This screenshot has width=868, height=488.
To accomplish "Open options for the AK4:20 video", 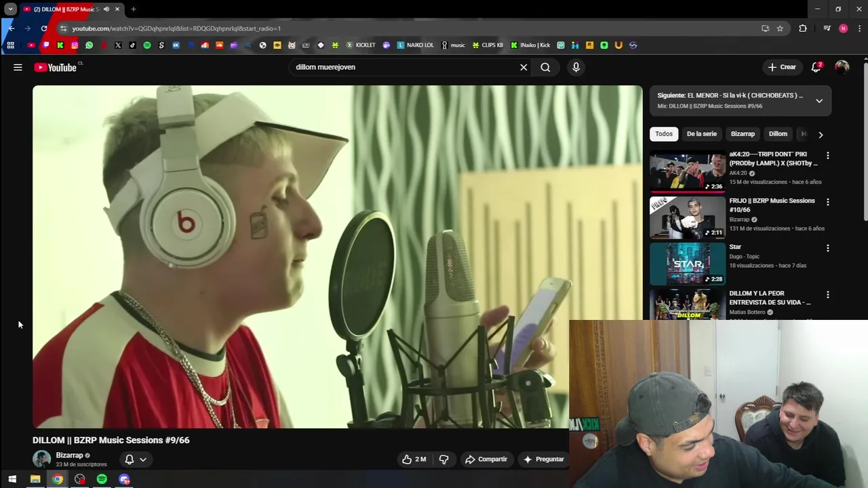I will [827, 155].
